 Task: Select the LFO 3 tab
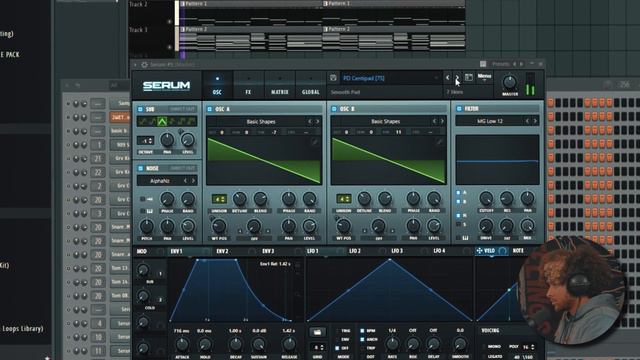pos(397,251)
